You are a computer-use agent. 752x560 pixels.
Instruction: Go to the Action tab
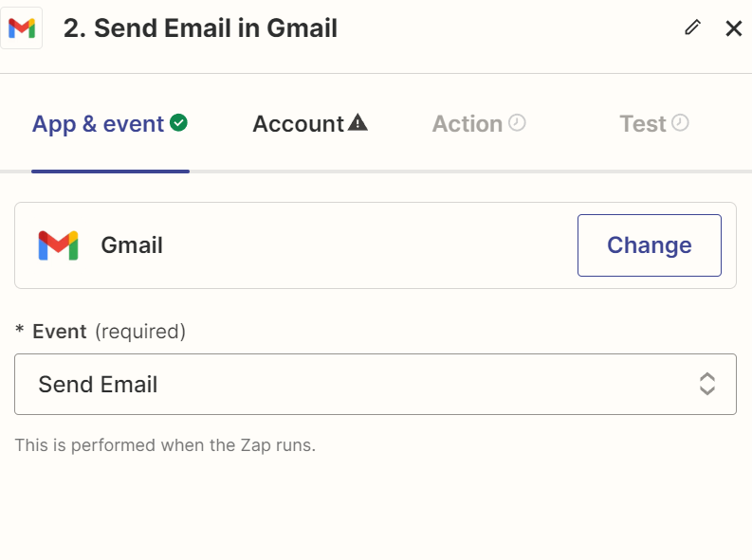tap(467, 124)
